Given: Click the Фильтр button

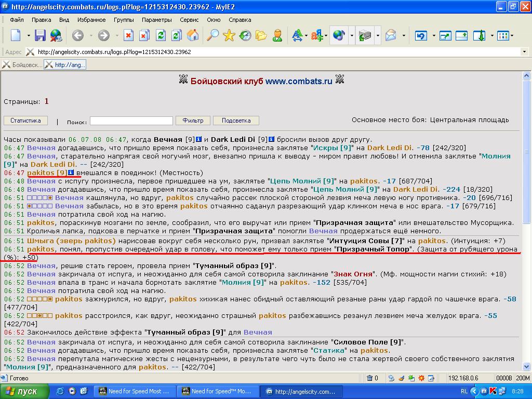Looking at the screenshot, I should (193, 121).
